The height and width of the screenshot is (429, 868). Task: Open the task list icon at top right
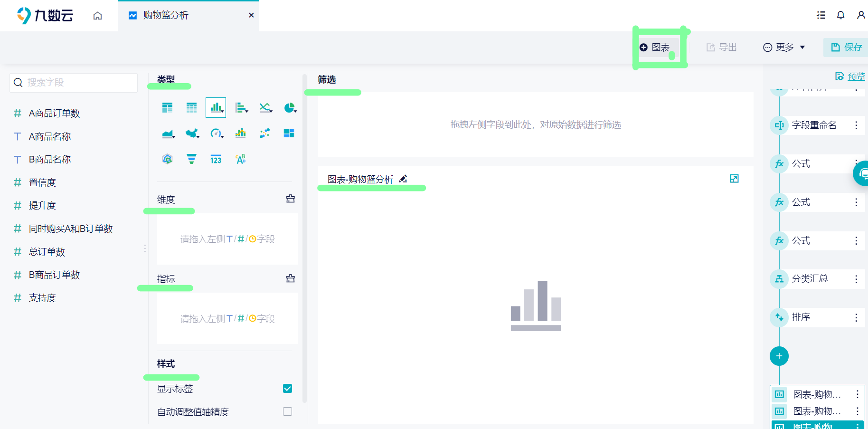(x=821, y=15)
